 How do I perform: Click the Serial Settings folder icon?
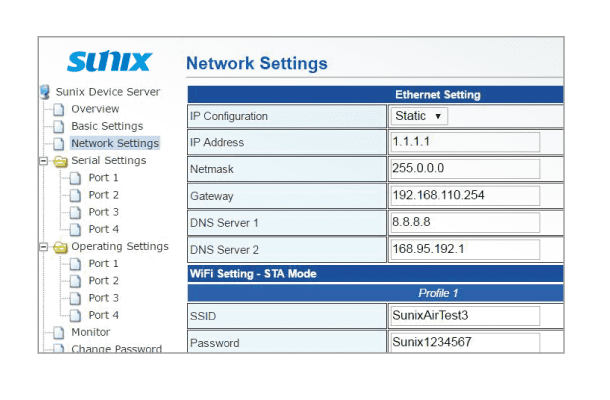pyautogui.click(x=60, y=161)
